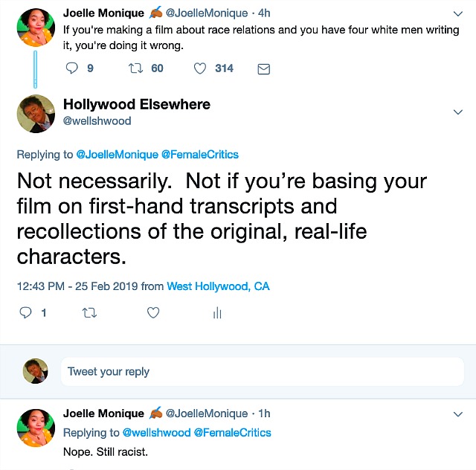
Task: Click in the Tweet your reply field
Action: coord(260,371)
